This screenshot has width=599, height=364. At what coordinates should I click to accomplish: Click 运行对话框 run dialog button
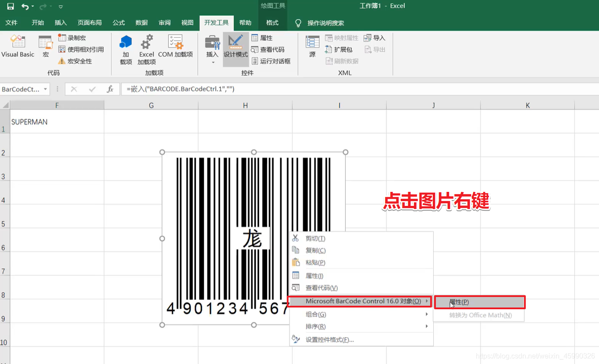(x=271, y=61)
